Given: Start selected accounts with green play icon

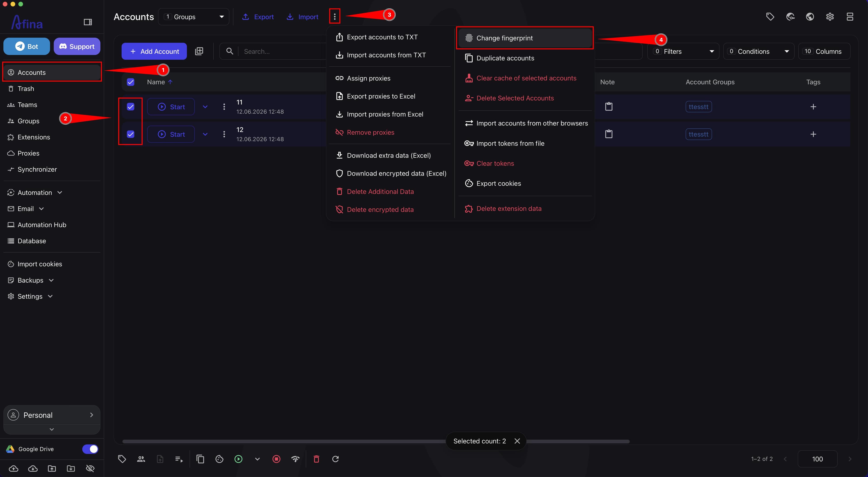Looking at the screenshot, I should point(238,459).
